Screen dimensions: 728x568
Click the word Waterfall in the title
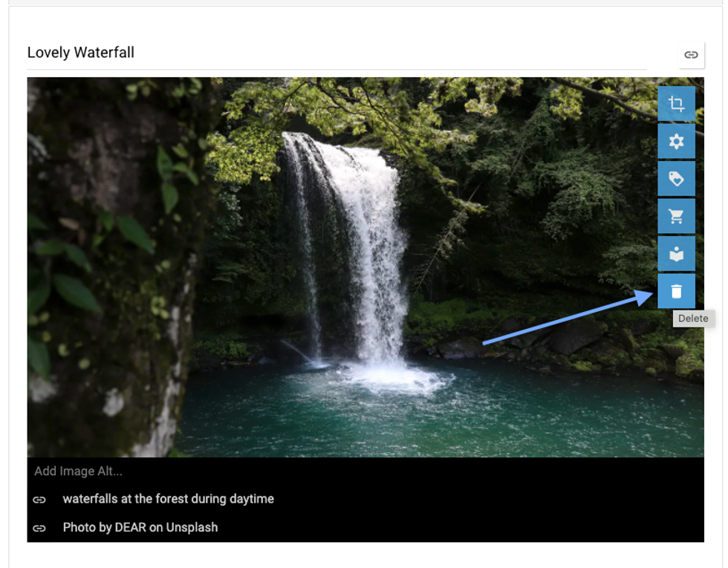(104, 53)
